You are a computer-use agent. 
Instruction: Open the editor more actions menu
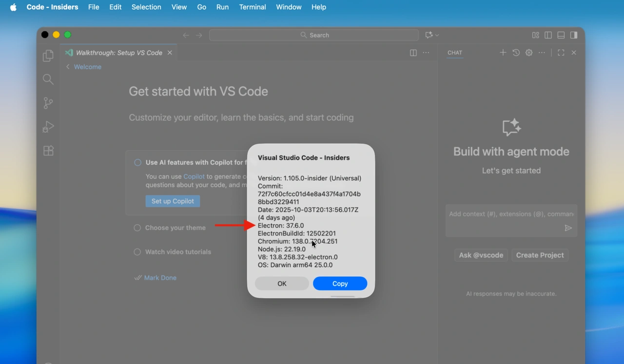426,53
